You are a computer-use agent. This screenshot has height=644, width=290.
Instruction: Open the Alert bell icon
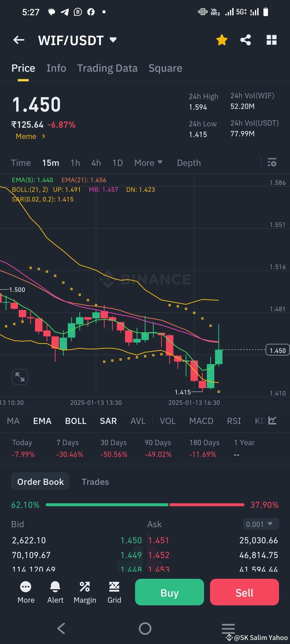pyautogui.click(x=55, y=592)
